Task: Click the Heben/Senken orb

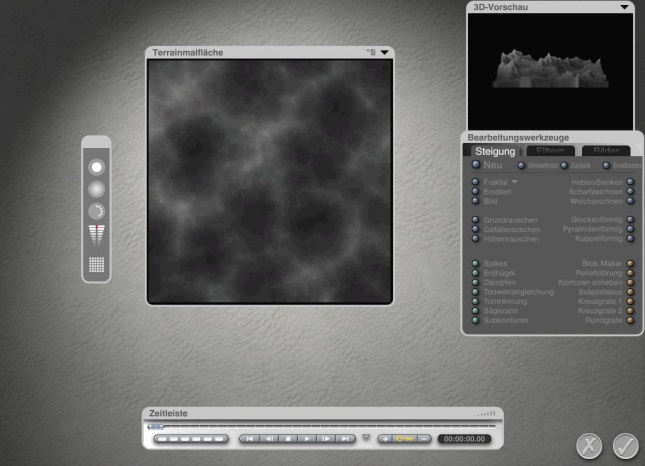Action: [x=630, y=181]
